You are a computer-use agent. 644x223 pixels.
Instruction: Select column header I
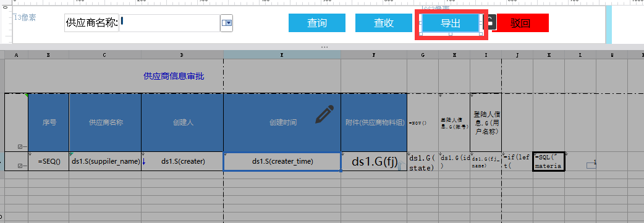pos(486,54)
